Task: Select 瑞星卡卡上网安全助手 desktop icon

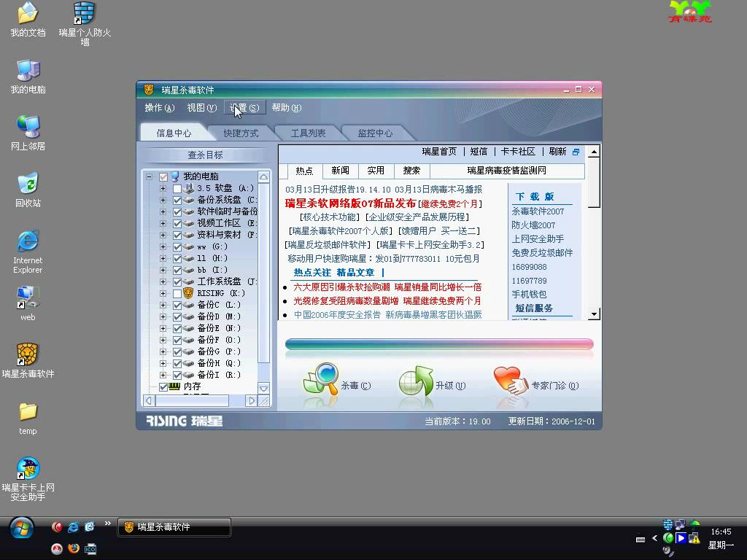Action: [x=28, y=480]
